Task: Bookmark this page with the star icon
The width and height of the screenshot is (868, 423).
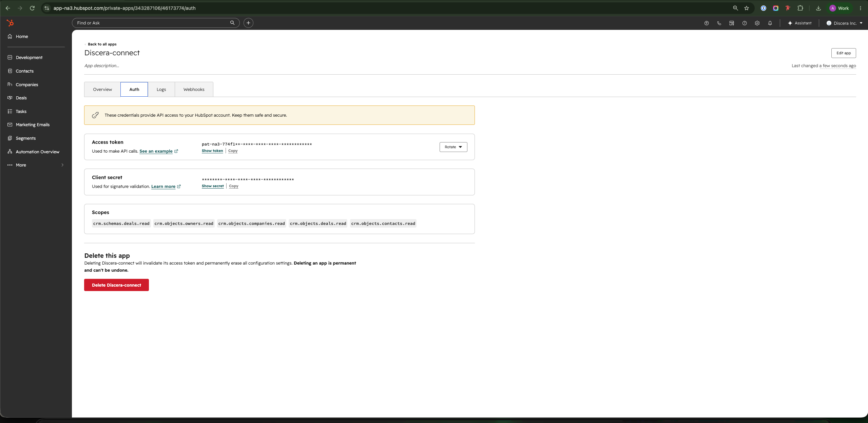Action: 747,8
